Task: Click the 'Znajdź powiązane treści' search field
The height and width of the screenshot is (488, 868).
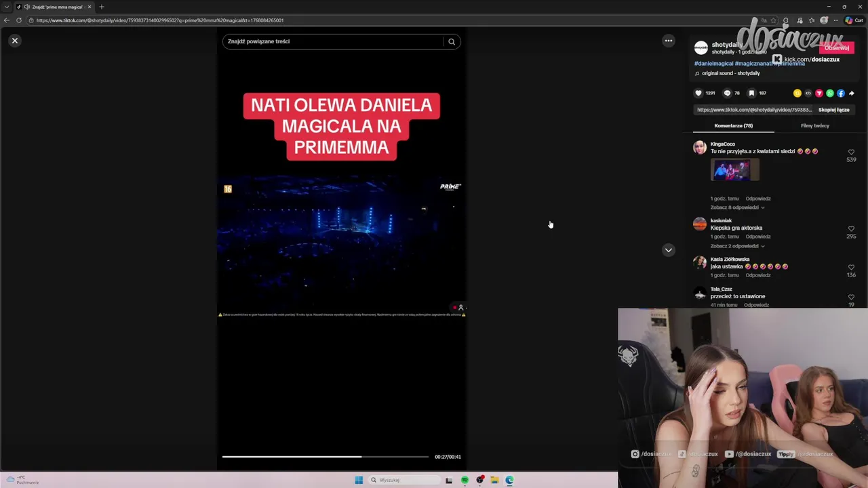Action: pyautogui.click(x=332, y=41)
